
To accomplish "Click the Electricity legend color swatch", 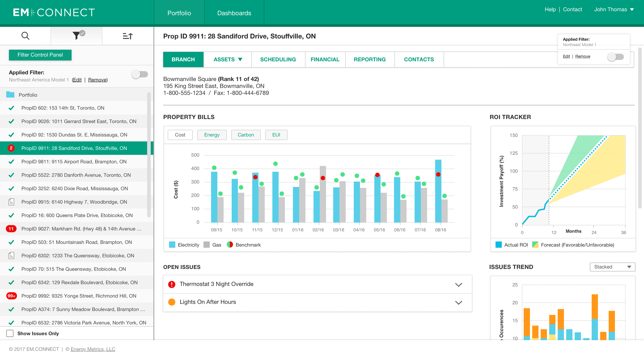I will click(x=172, y=245).
